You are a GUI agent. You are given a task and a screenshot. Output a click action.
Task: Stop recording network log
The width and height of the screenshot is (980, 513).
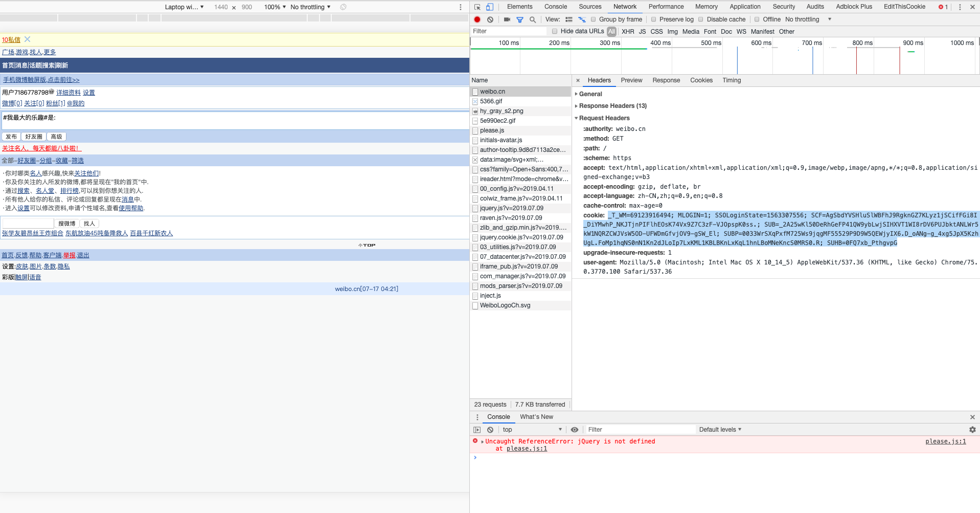(x=477, y=19)
